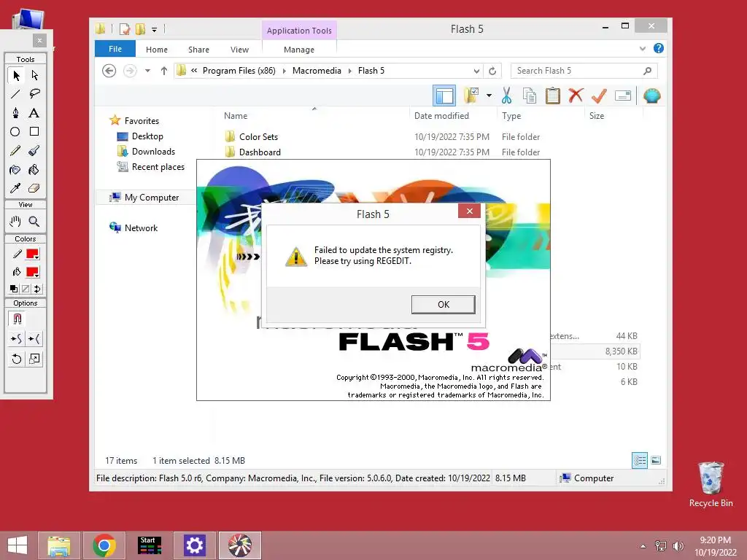Expand the ribbon with the chevron
The width and height of the screenshot is (747, 560).
point(643,49)
